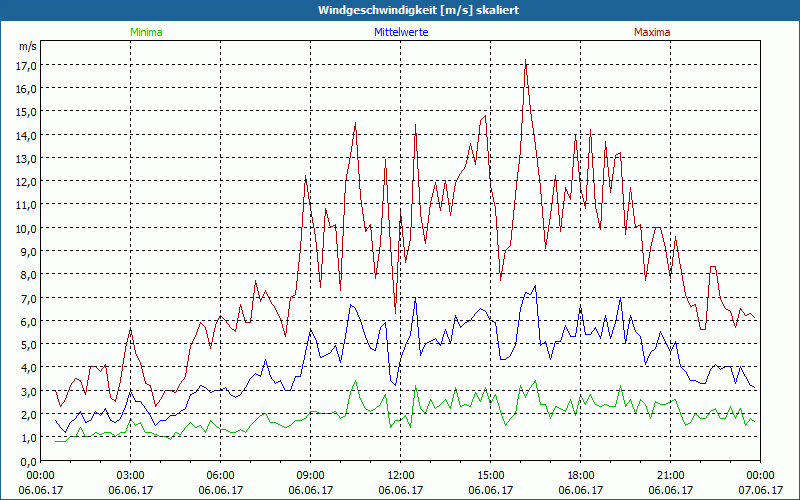Select the 17,0 y-axis label
The image size is (800, 500).
pos(26,65)
